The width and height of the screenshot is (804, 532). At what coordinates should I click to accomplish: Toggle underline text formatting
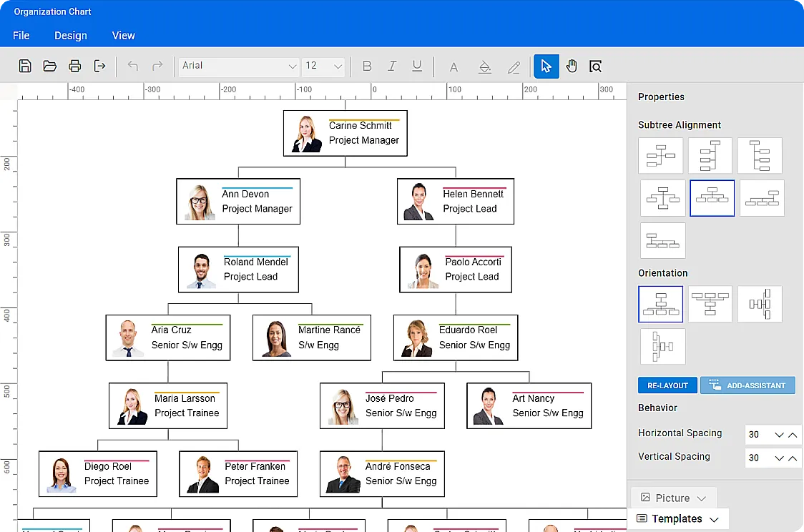[417, 66]
